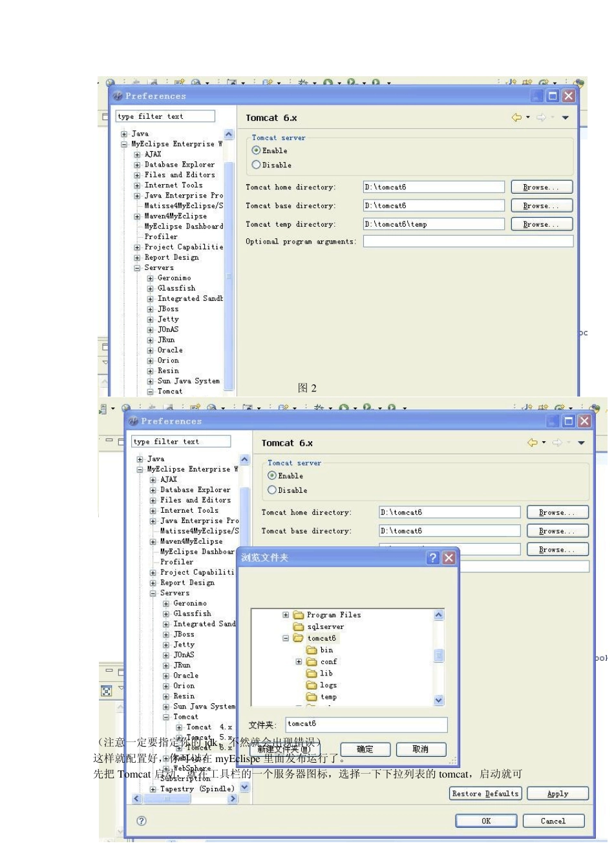Expand Java node in upper dialog tree
This screenshot has height=868, width=614.
(124, 134)
